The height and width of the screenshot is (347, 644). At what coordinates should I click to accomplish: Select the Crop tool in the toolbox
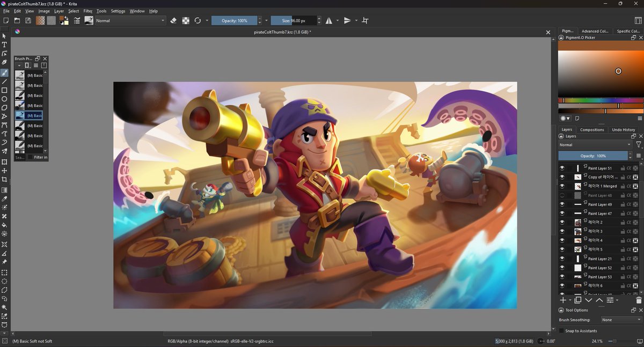pyautogui.click(x=4, y=180)
